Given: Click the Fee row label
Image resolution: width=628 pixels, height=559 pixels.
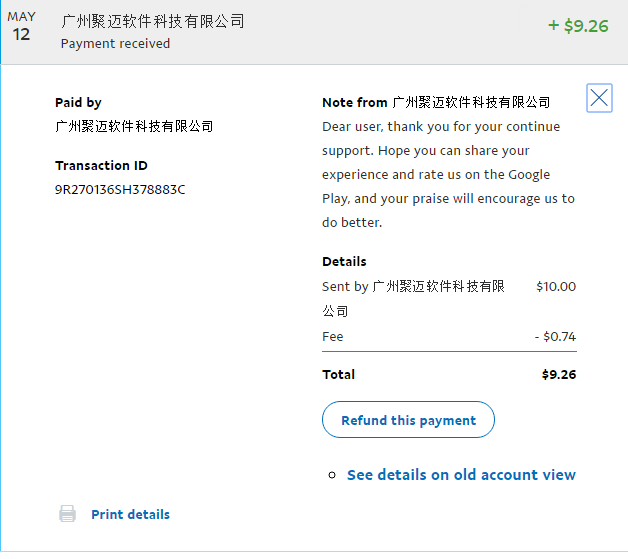Looking at the screenshot, I should (x=332, y=337).
